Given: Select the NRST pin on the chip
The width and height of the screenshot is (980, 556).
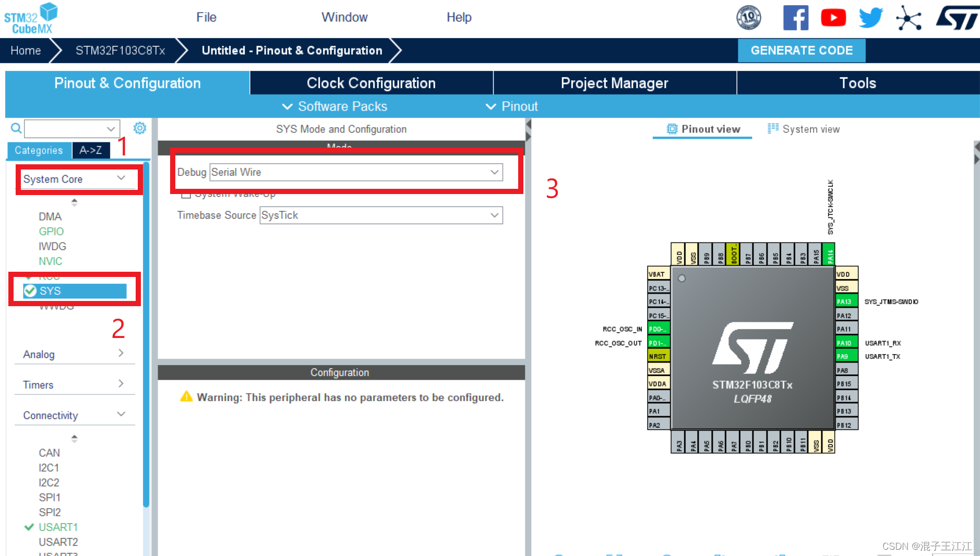Looking at the screenshot, I should point(659,356).
